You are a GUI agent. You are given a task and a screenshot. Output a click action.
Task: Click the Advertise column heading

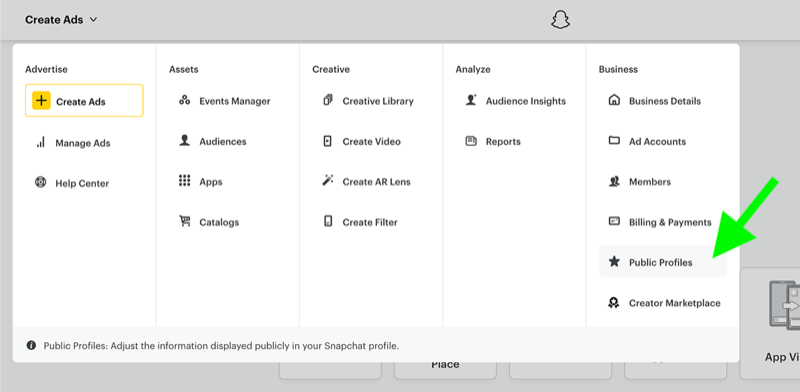click(46, 69)
